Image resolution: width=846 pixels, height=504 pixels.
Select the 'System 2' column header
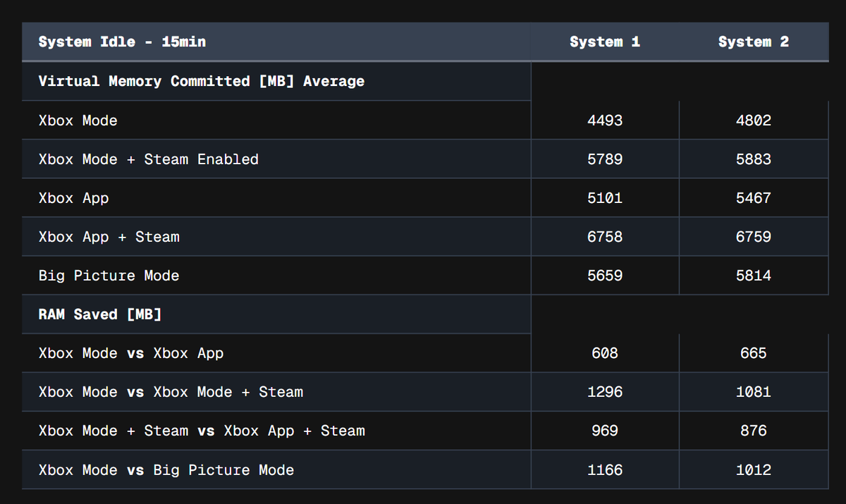pyautogui.click(x=754, y=42)
